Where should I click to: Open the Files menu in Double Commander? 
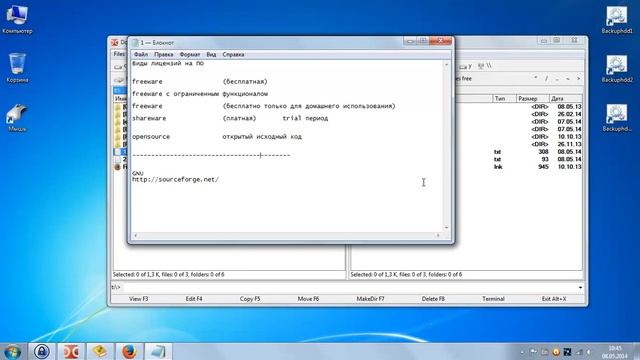[x=119, y=54]
